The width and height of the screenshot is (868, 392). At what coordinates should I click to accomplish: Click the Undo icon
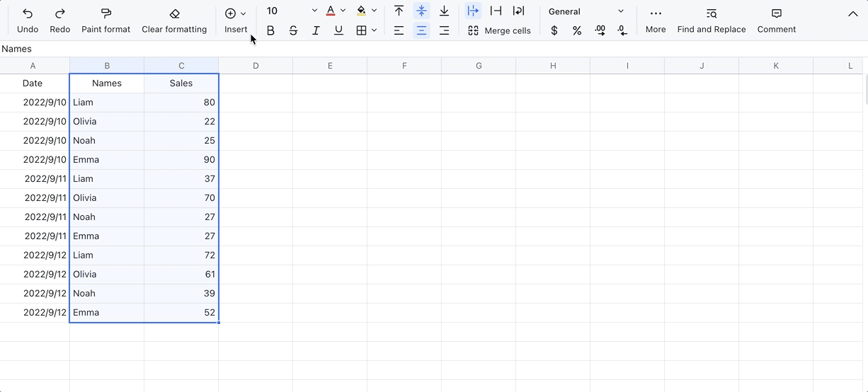pyautogui.click(x=28, y=13)
